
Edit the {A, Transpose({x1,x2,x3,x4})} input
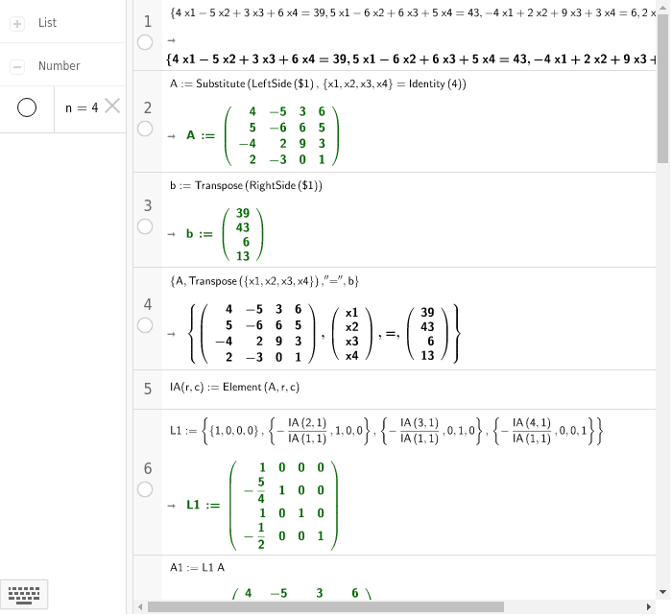click(x=264, y=281)
